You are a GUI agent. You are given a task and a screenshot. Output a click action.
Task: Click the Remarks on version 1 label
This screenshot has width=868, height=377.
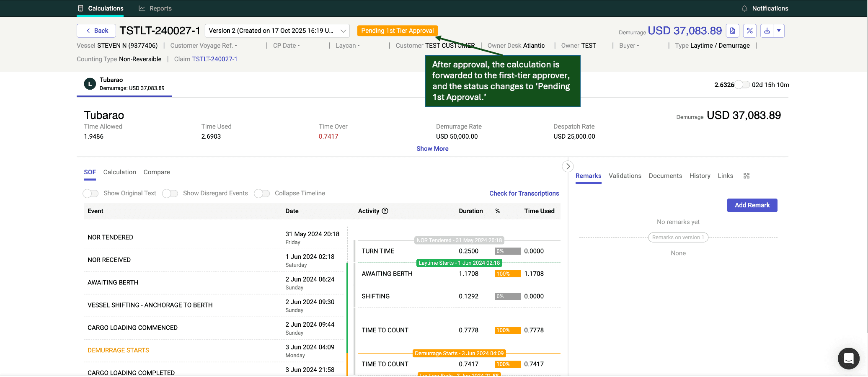678,238
